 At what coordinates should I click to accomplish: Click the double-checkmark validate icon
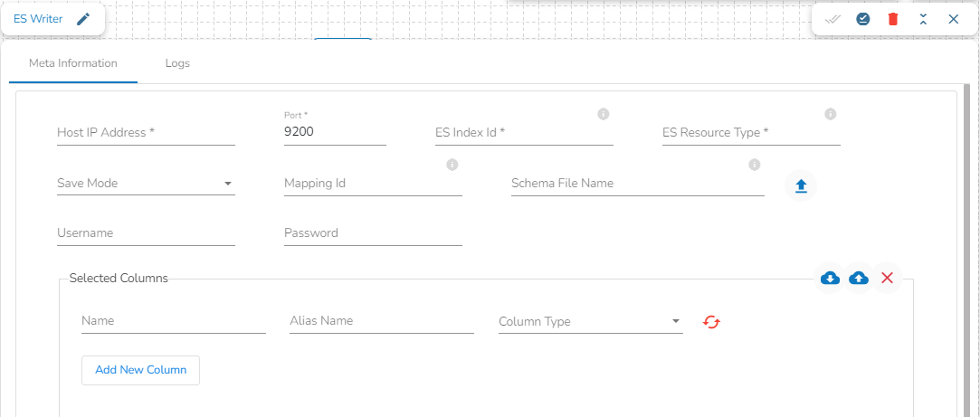833,19
